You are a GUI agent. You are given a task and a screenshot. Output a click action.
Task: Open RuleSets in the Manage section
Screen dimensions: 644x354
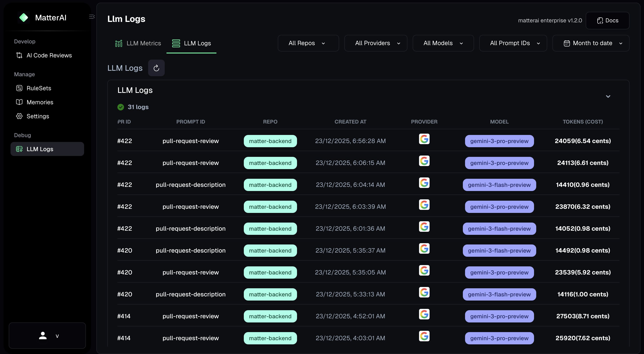coord(39,88)
